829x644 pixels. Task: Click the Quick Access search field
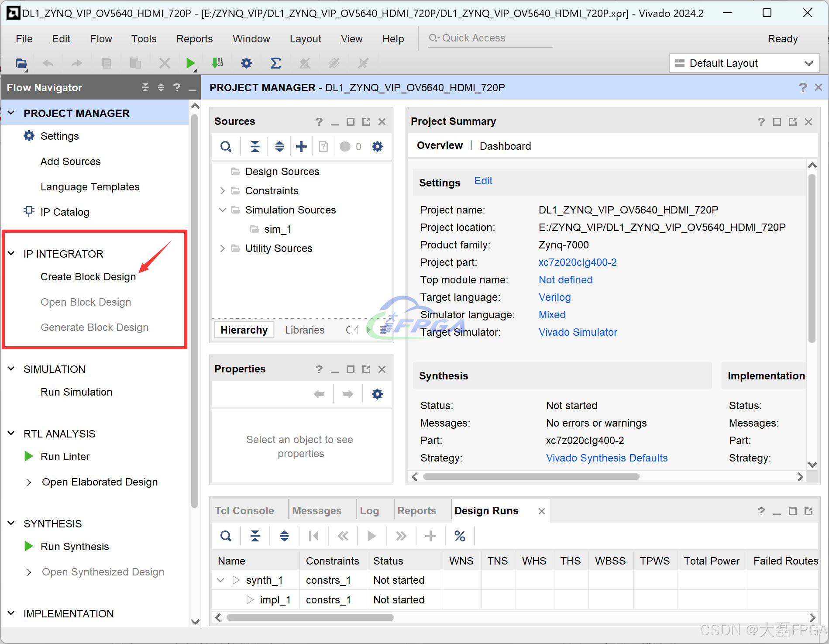pyautogui.click(x=490, y=38)
